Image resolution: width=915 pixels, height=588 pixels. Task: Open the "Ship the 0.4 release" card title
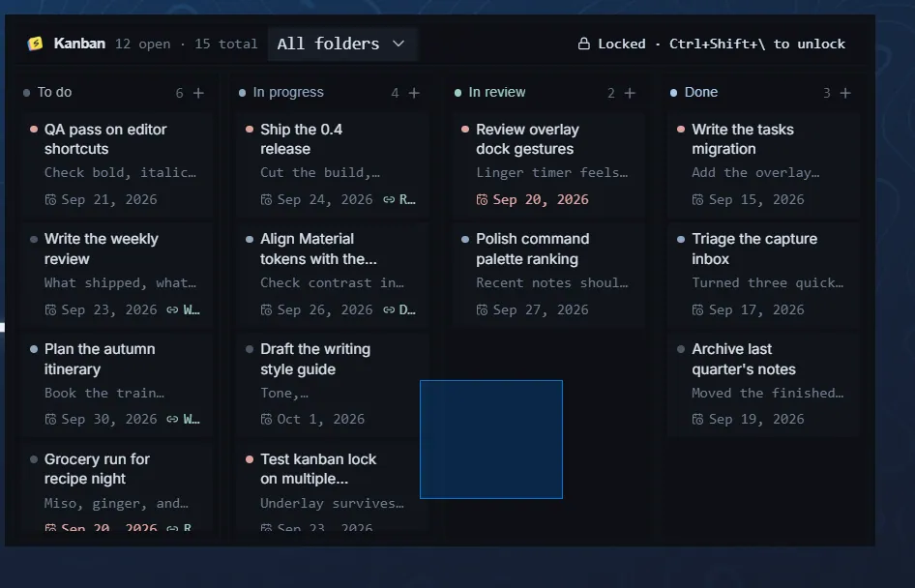point(301,139)
